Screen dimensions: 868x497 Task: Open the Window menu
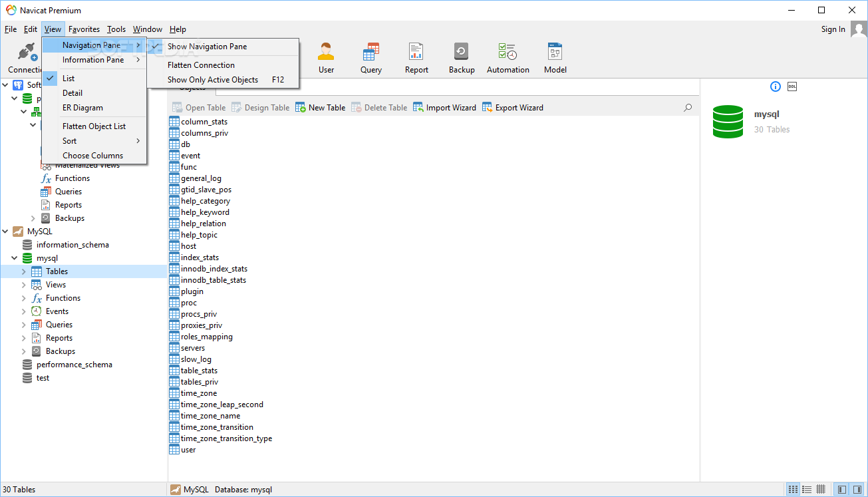[x=148, y=29]
